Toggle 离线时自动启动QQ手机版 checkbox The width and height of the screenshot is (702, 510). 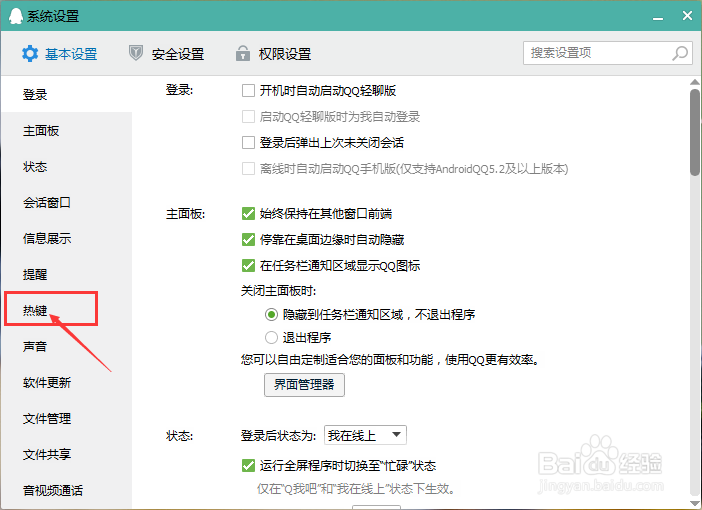[248, 168]
